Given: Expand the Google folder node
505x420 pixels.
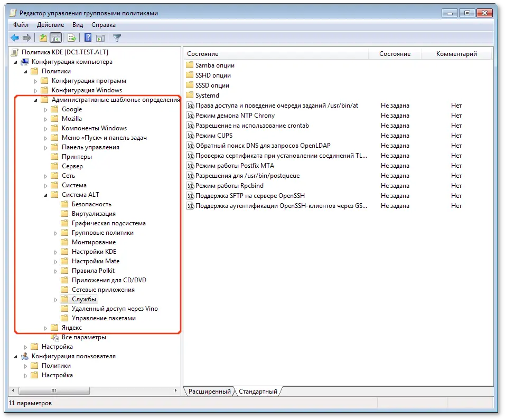Looking at the screenshot, I should point(46,109).
